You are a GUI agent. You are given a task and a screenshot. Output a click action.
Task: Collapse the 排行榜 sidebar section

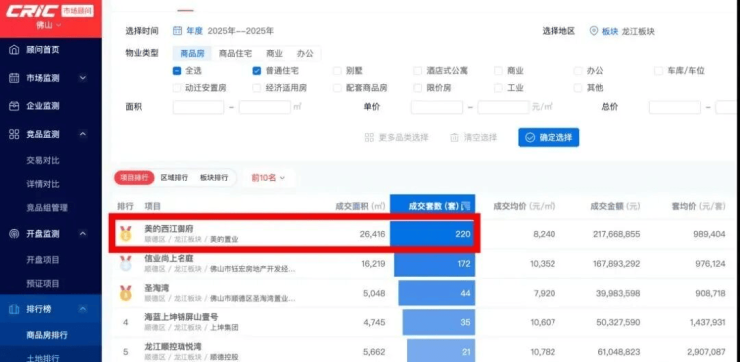pyautogui.click(x=83, y=310)
